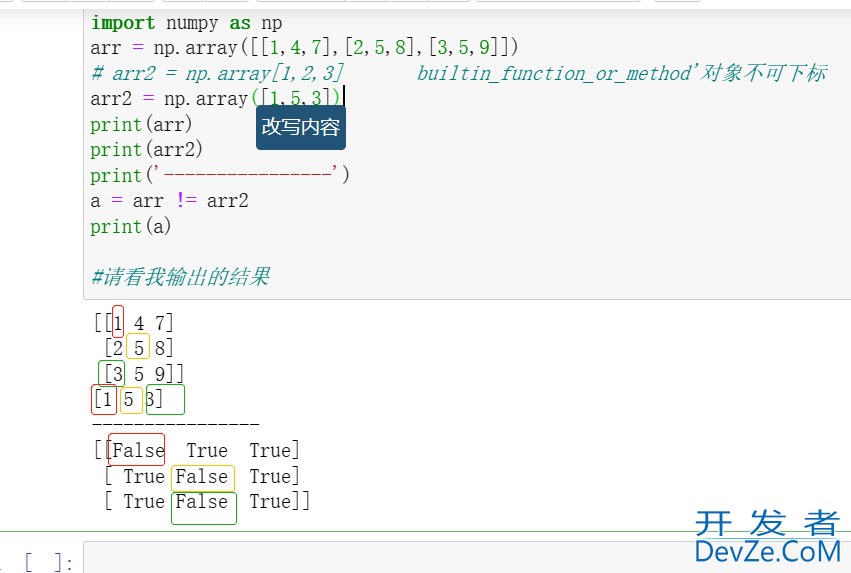Select the empty cell's "[ ]:" prompt
This screenshot has width=851, height=573.
(49, 562)
